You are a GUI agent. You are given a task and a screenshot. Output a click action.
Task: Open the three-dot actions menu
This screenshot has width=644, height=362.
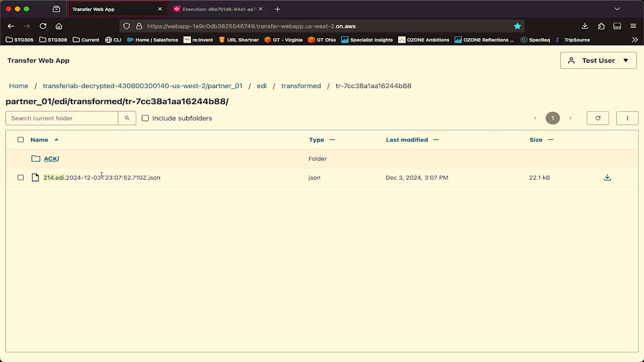point(627,118)
